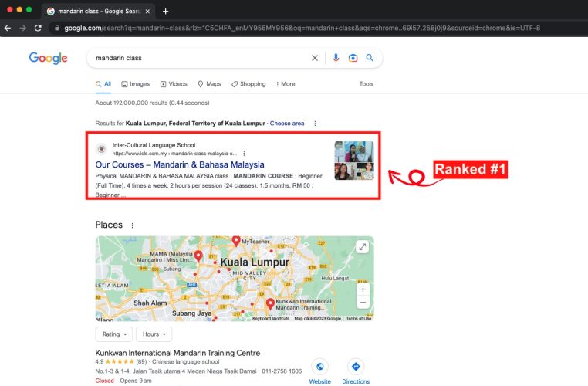The height and width of the screenshot is (386, 588).
Task: Open search by image camera icon
Action: tap(353, 58)
